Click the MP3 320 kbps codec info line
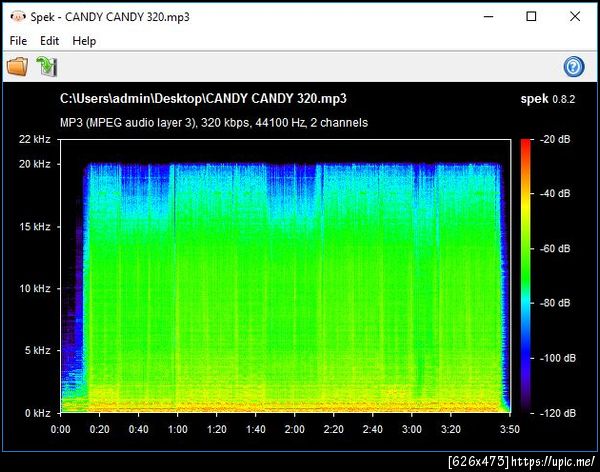The height and width of the screenshot is (472, 600). pyautogui.click(x=214, y=123)
